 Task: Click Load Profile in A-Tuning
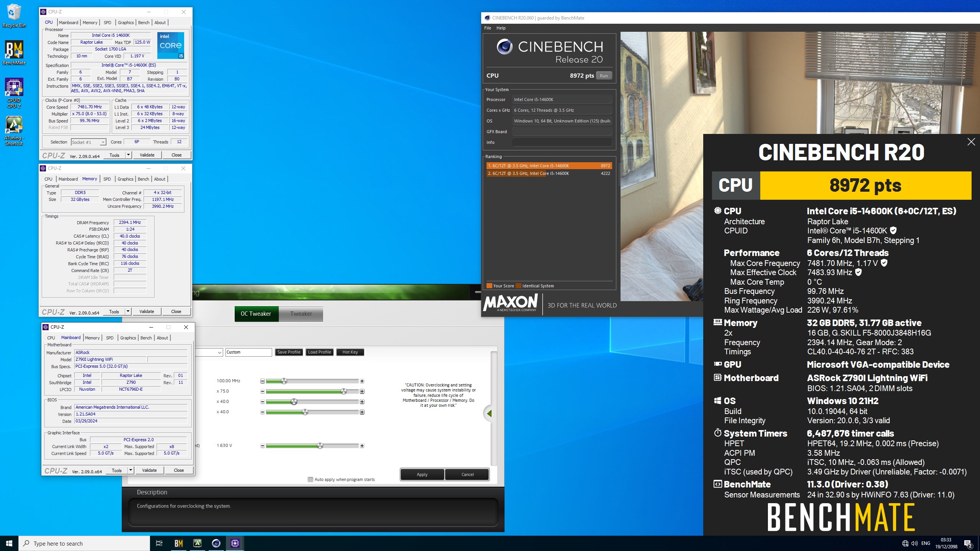coord(320,352)
